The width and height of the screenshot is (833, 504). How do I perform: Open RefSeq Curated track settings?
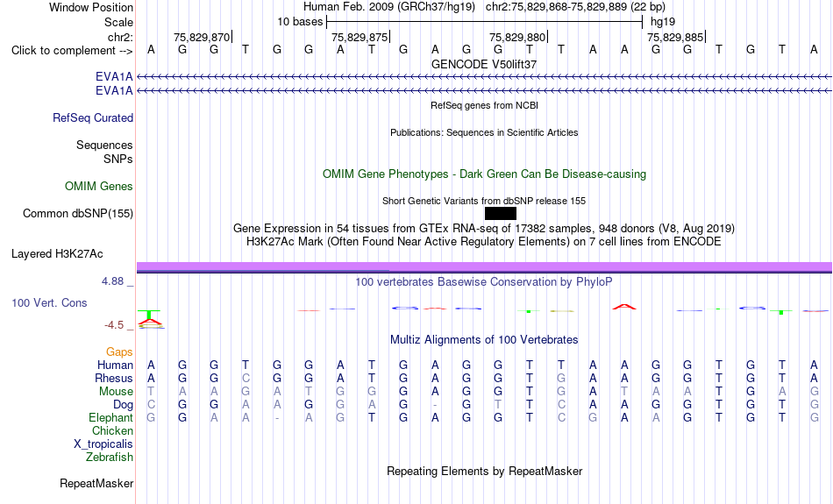(x=93, y=118)
